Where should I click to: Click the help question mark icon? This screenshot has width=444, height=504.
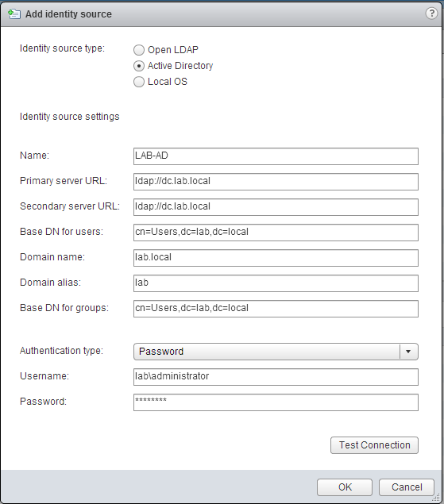point(431,13)
